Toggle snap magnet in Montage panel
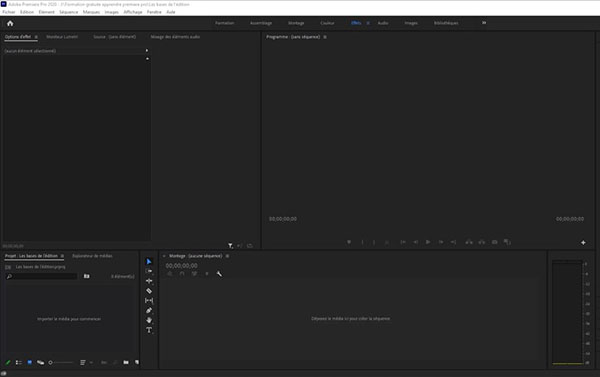Image resolution: width=600 pixels, height=377 pixels. pos(182,274)
